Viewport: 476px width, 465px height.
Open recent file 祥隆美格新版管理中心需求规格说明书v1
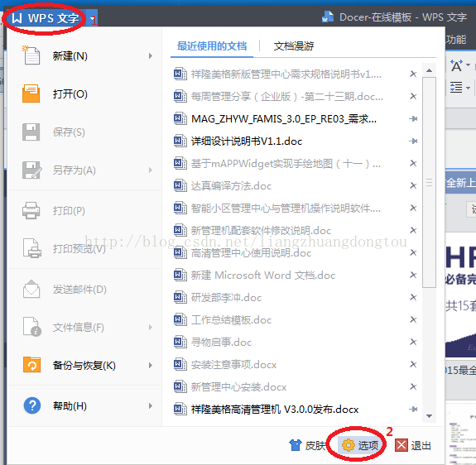(286, 74)
